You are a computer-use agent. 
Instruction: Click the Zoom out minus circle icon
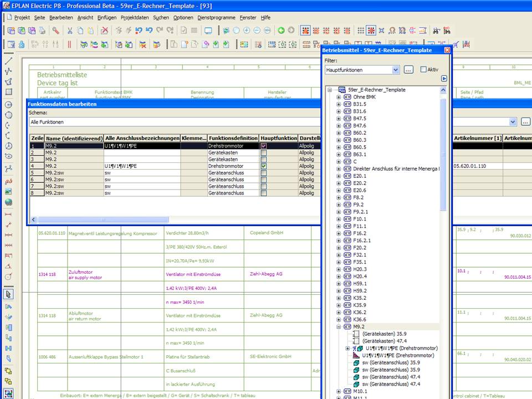tap(257, 30)
